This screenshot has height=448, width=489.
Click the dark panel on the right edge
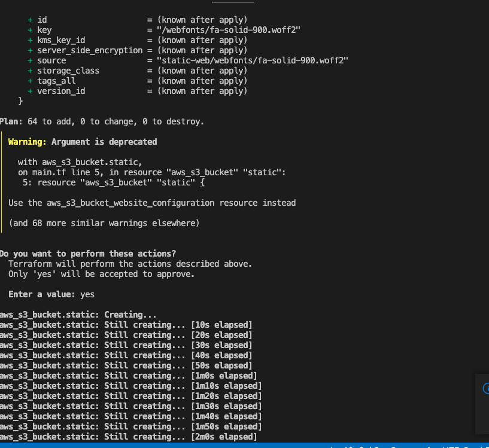[482, 404]
